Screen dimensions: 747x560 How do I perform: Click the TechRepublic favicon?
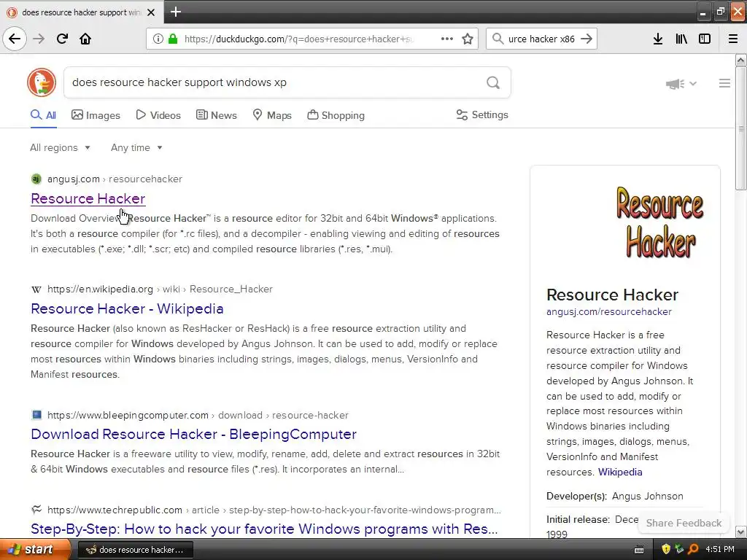[36, 510]
